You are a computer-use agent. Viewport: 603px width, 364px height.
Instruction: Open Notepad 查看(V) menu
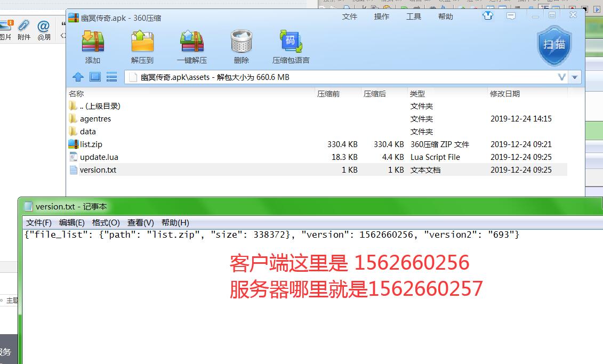[x=140, y=223]
